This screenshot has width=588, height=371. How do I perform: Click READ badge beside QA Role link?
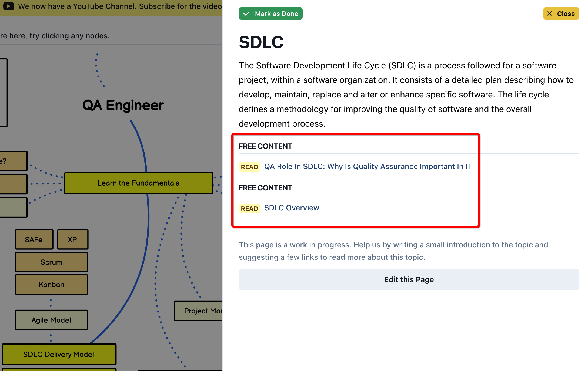coord(249,167)
